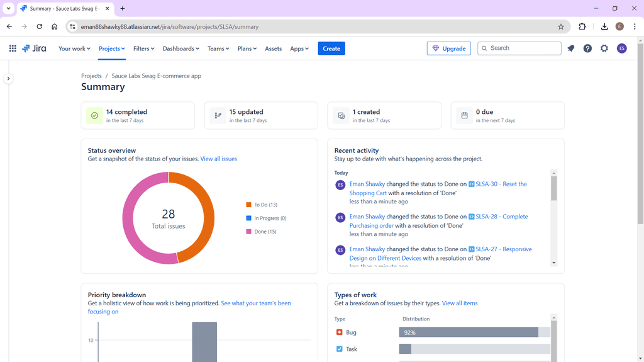Select the Summary browser tab
Screen dimensions: 644x362
click(65, 8)
